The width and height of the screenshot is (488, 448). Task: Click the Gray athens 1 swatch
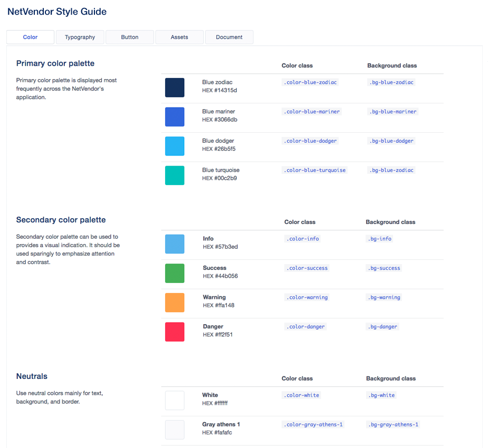coord(175,430)
